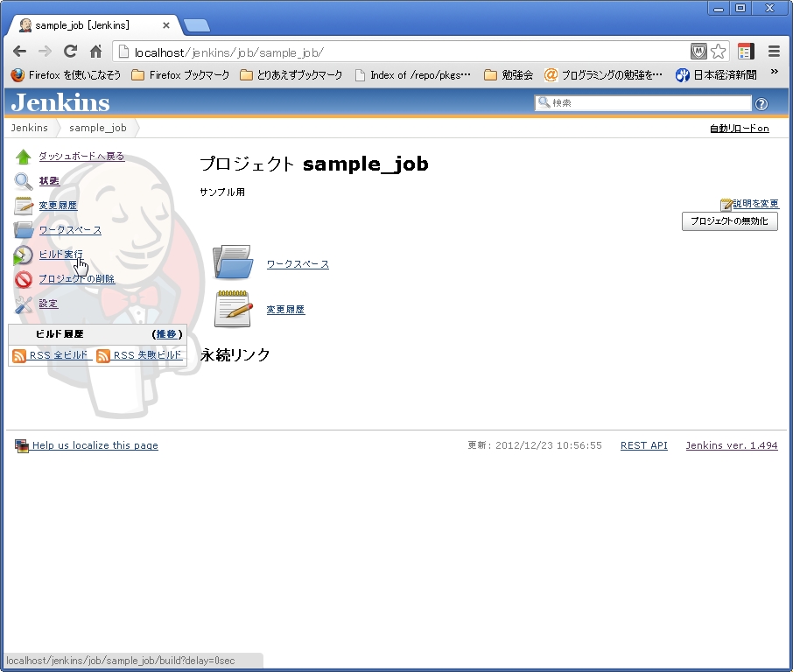Screen dimensions: 793x672
Task: Click the sample_job breadcrumb link
Action: (x=98, y=128)
